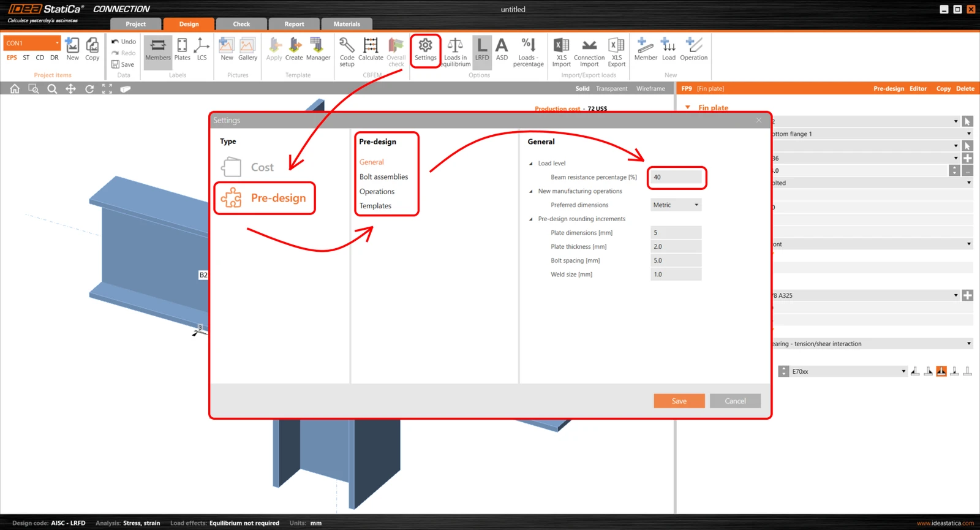Cancel the Settings dialog
The width and height of the screenshot is (980, 530).
[735, 401]
